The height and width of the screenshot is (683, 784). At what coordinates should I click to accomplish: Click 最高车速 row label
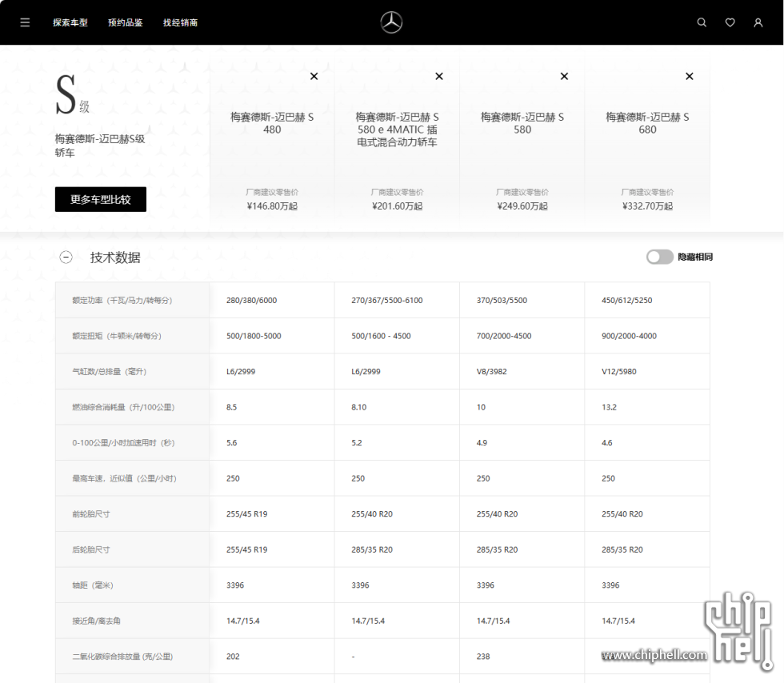tap(124, 478)
